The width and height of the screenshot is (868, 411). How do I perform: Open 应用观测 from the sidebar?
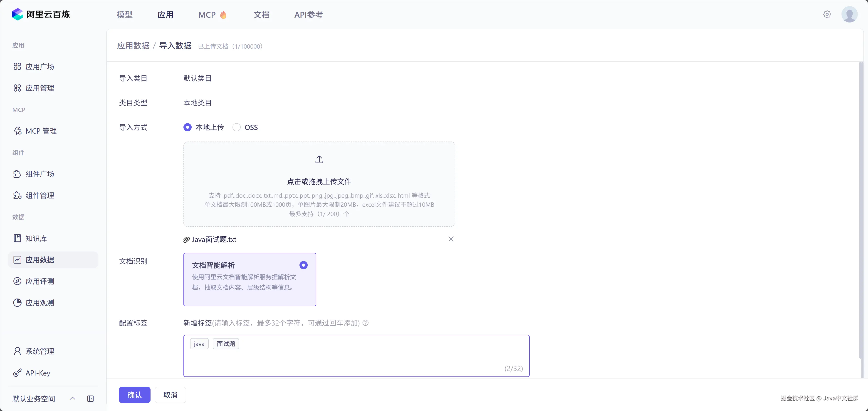click(40, 303)
